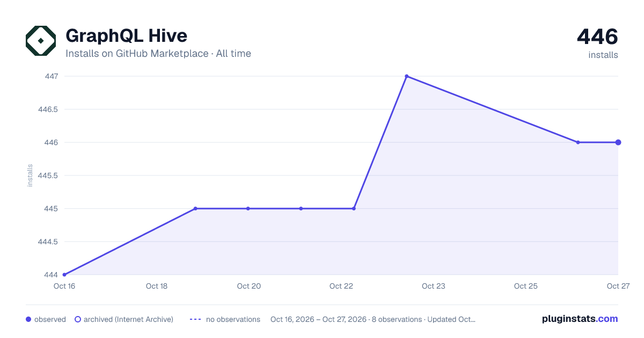644x338 pixels.
Task: Click the GraphQL Hive logo icon
Action: [x=41, y=41]
